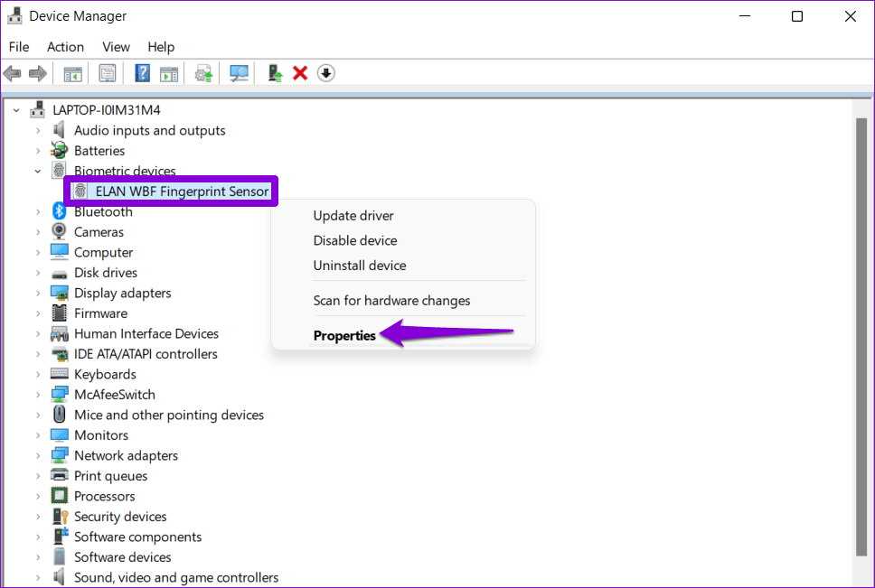Click the Firmware chip icon
The width and height of the screenshot is (875, 588).
click(59, 313)
